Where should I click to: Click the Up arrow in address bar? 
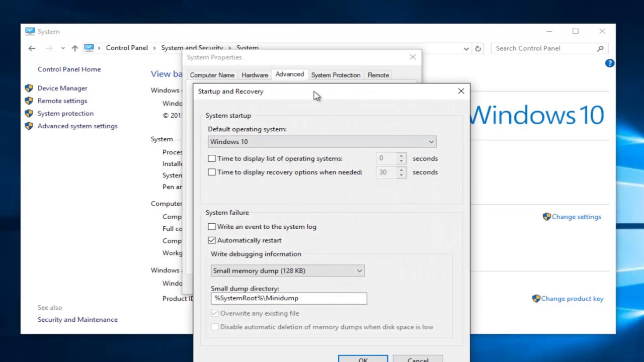(75, 48)
